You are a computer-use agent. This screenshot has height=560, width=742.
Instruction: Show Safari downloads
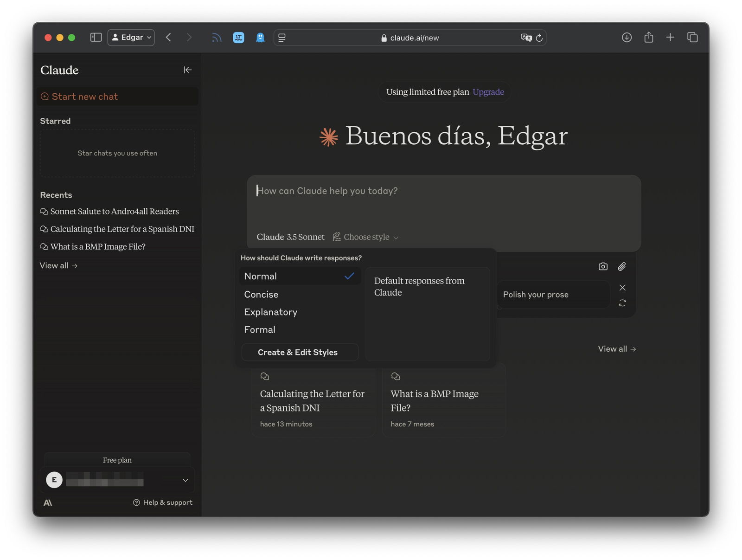coord(627,38)
